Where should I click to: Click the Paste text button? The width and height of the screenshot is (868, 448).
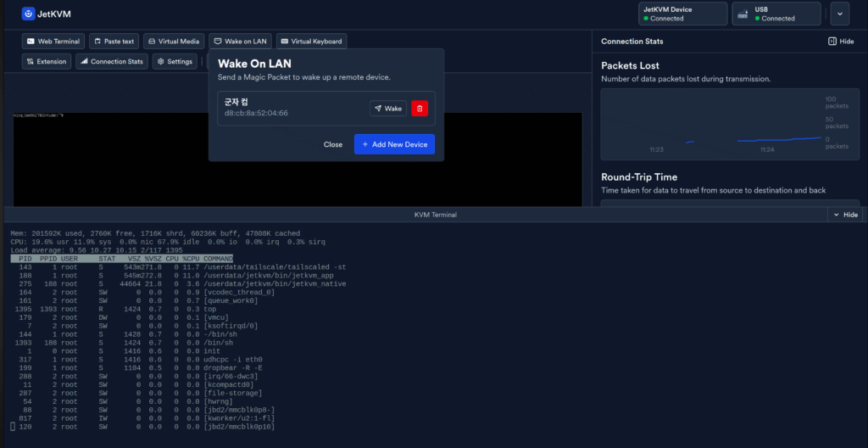tap(114, 41)
